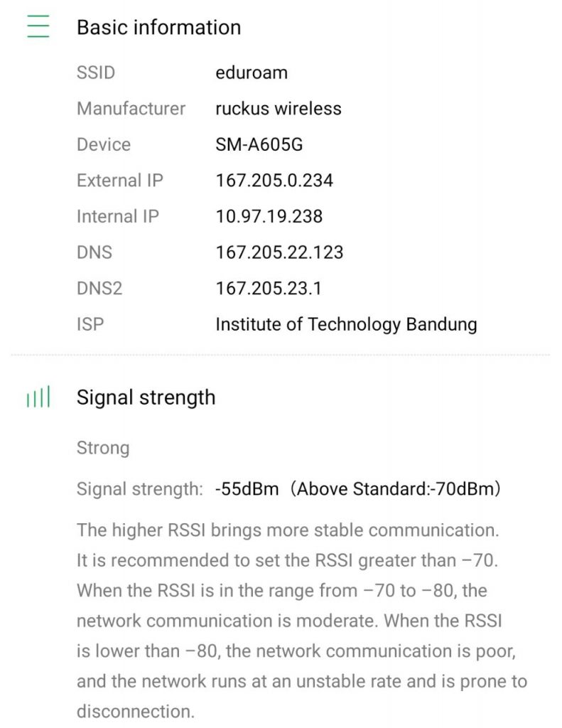Tap the internal IP address 10.97.19.238

tap(269, 217)
